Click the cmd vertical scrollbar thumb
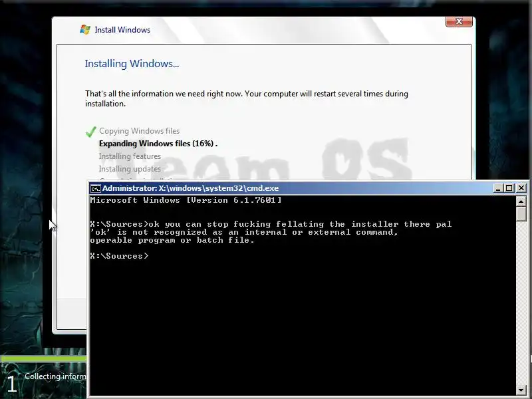Image resolution: width=532 pixels, height=399 pixels. click(x=521, y=213)
